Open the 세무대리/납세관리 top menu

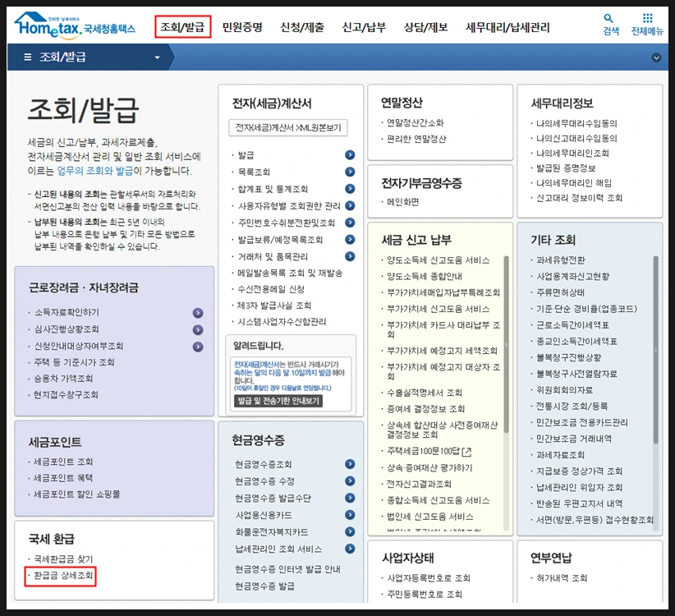coord(507,28)
